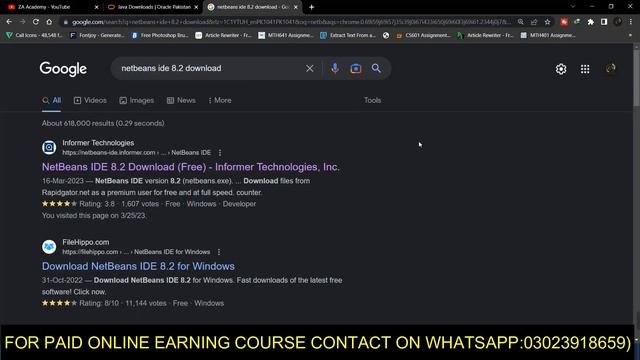The height and width of the screenshot is (360, 640).
Task: Click the zoom magnifier icon in address bar
Action: (520, 22)
